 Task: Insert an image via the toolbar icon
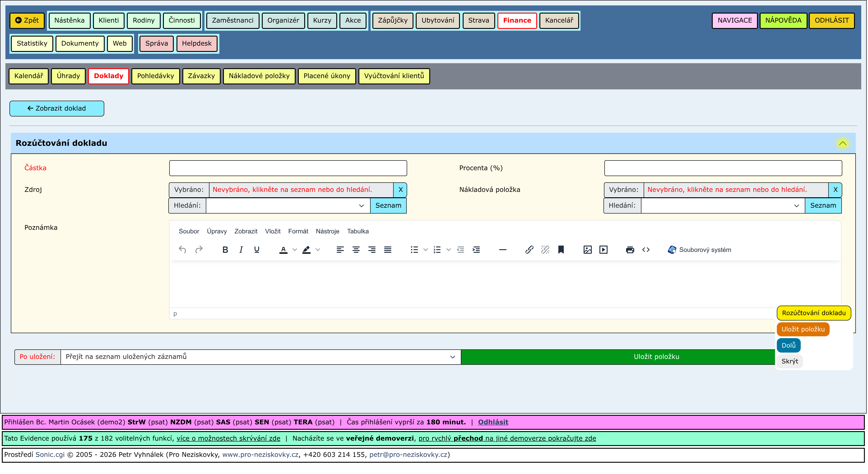[587, 250]
